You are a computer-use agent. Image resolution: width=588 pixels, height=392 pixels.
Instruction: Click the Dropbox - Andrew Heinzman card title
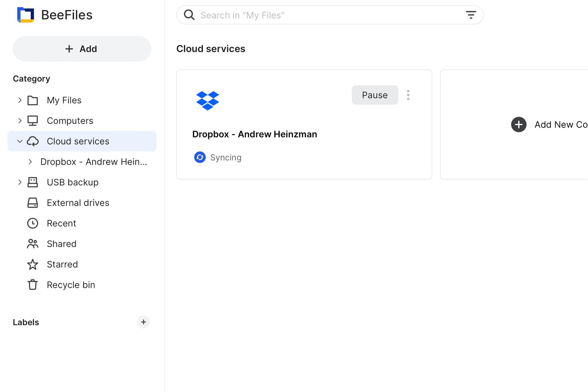255,134
